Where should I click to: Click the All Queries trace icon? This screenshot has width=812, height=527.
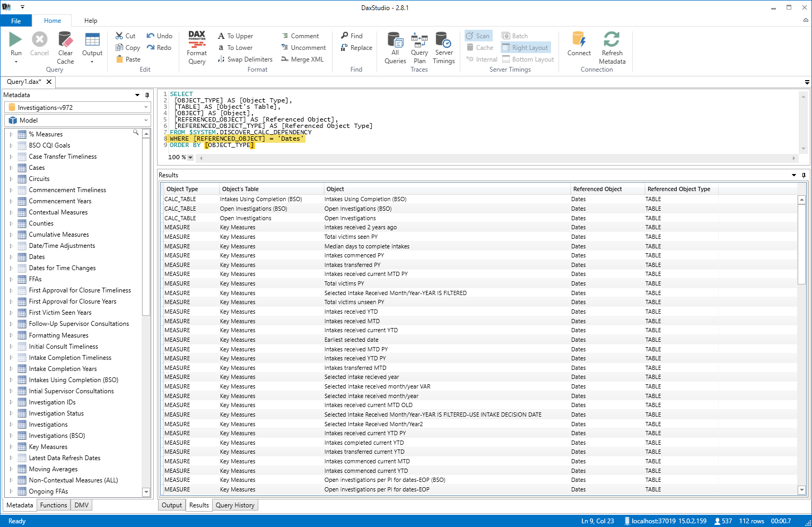(x=395, y=45)
